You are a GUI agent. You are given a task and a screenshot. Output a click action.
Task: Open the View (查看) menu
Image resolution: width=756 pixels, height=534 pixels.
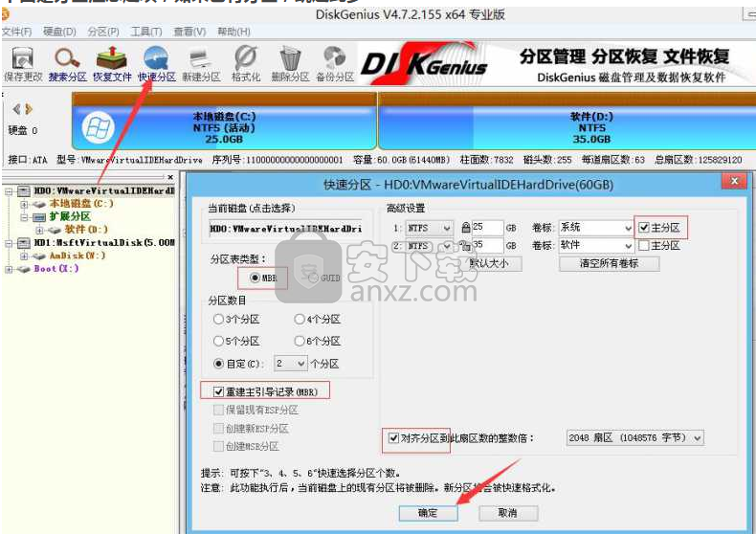tap(190, 32)
